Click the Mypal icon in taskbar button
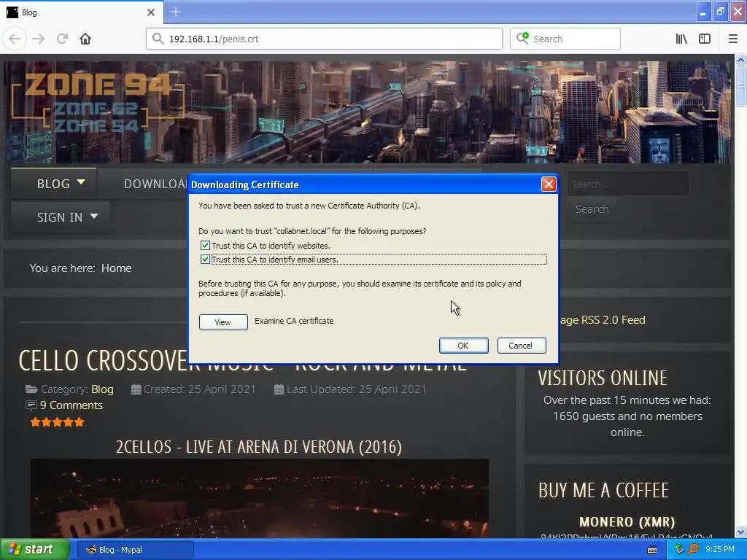Viewport: 747px width, 560px height. pos(91,550)
